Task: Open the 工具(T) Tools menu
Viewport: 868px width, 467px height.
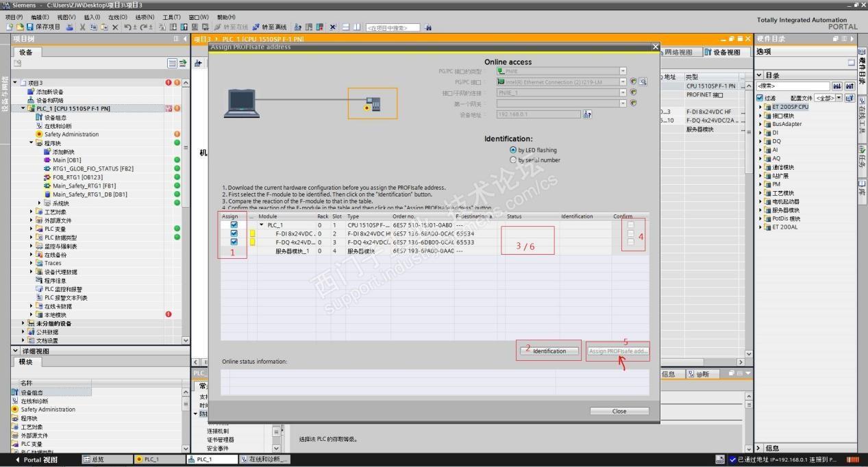Action: pos(171,17)
